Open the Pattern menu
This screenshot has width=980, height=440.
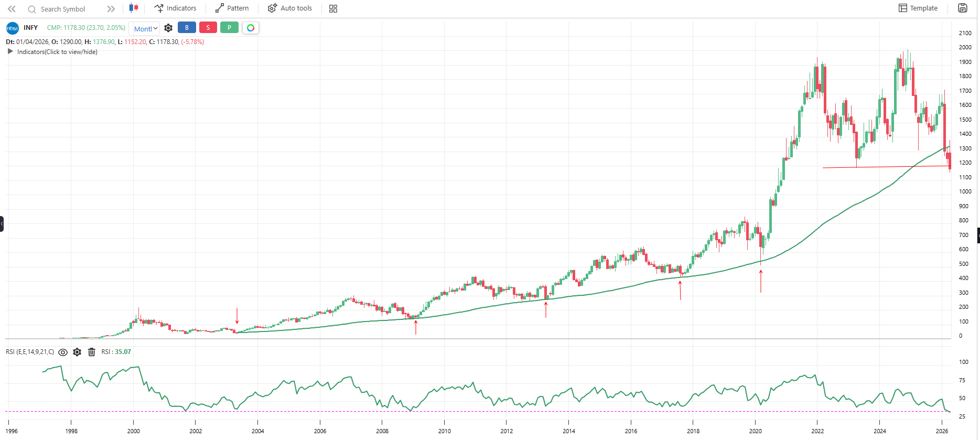click(232, 8)
